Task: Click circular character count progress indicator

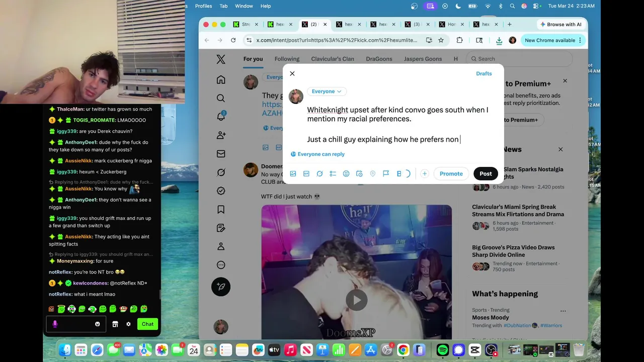Action: 408,173
